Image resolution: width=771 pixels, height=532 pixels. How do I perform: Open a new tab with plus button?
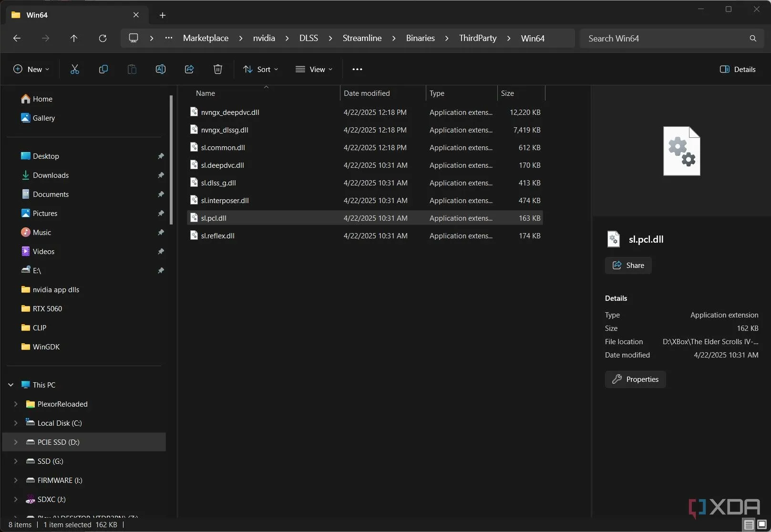(163, 15)
